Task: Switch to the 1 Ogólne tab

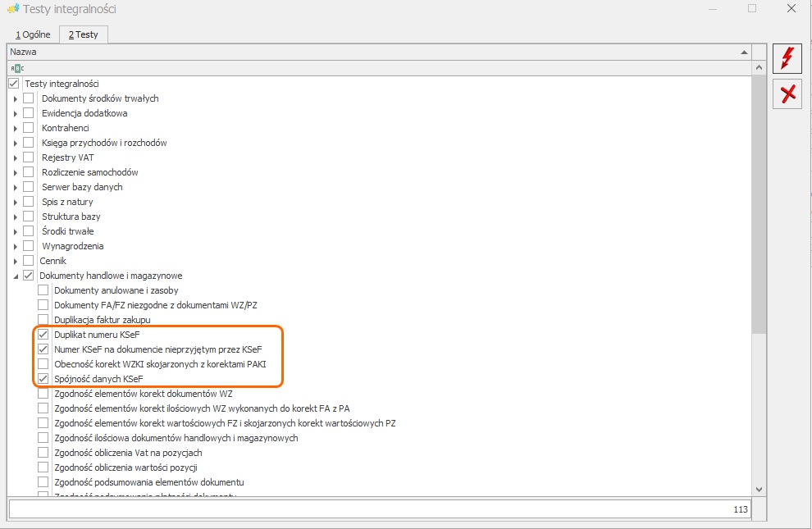Action: 33,34
